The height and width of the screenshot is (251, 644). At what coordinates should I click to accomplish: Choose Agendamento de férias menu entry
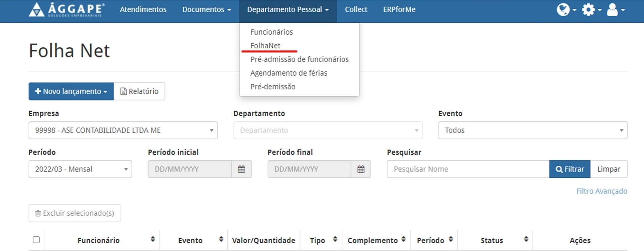click(289, 73)
